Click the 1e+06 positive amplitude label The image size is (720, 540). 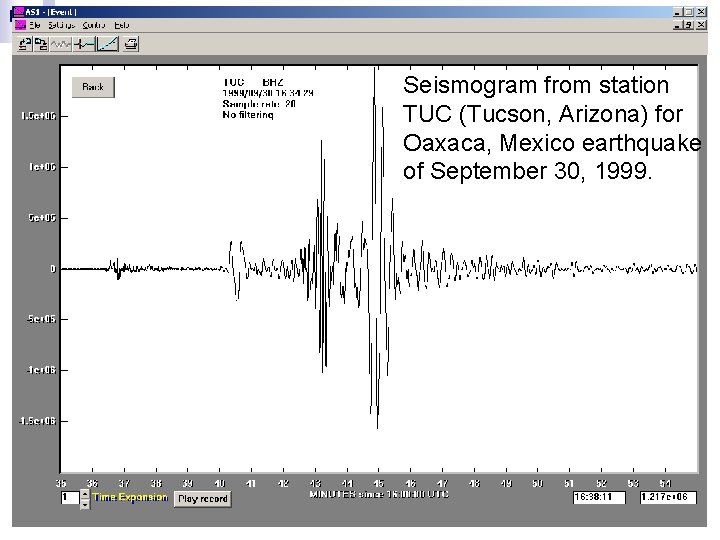tap(42, 167)
